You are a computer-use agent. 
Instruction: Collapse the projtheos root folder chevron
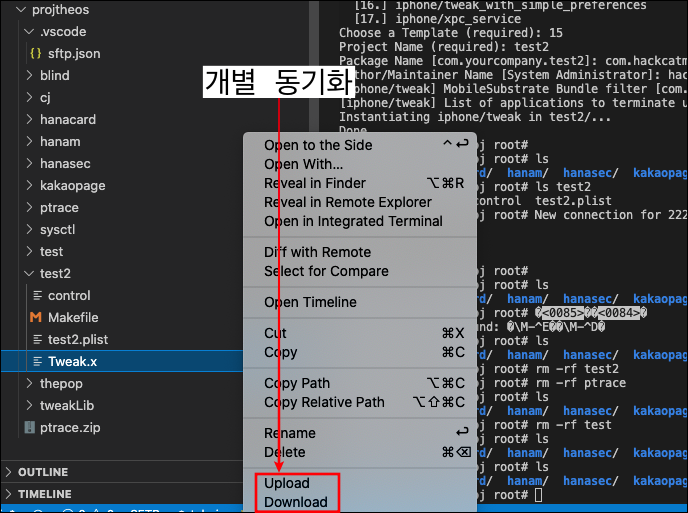tap(21, 10)
